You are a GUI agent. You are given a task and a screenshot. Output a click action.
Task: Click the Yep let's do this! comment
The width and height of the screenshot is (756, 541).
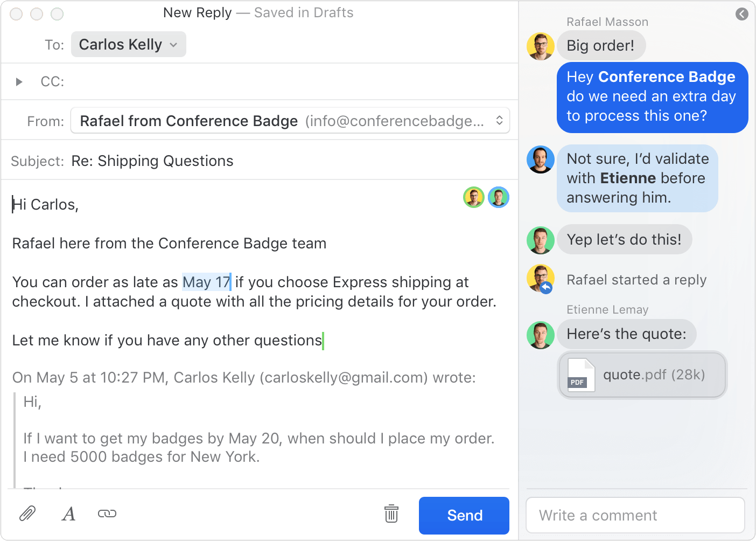click(624, 239)
